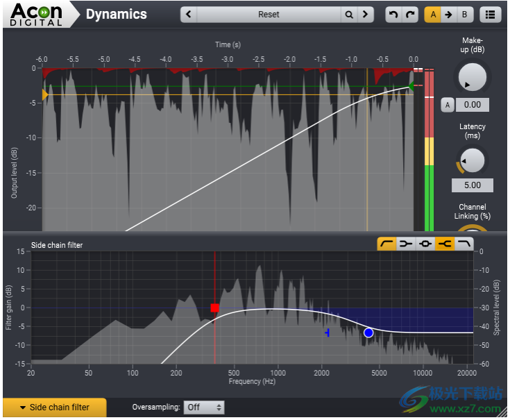Go to the previous preset arrow
Screen dimensions: 510x420
[x=189, y=15]
